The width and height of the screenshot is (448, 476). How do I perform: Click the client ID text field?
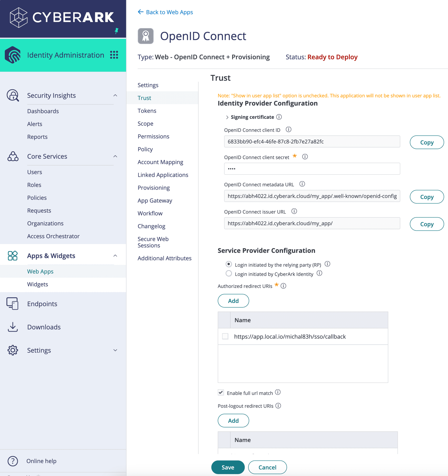coord(312,141)
